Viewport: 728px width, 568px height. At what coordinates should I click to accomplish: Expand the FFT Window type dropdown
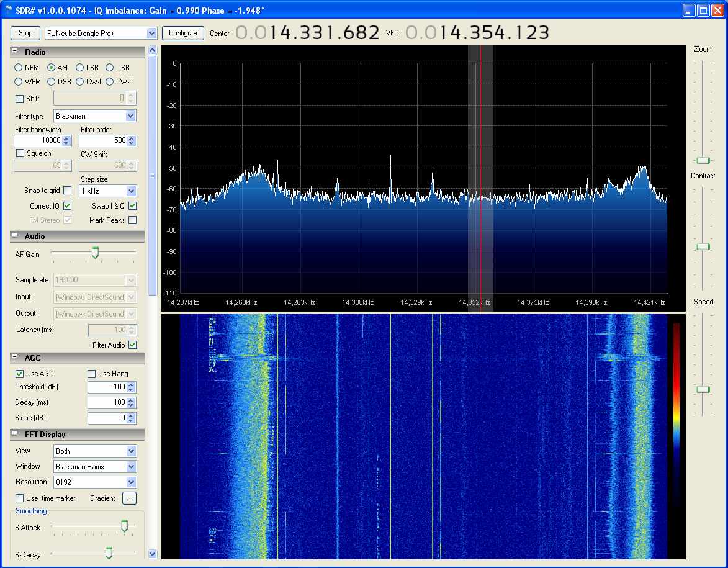click(130, 467)
